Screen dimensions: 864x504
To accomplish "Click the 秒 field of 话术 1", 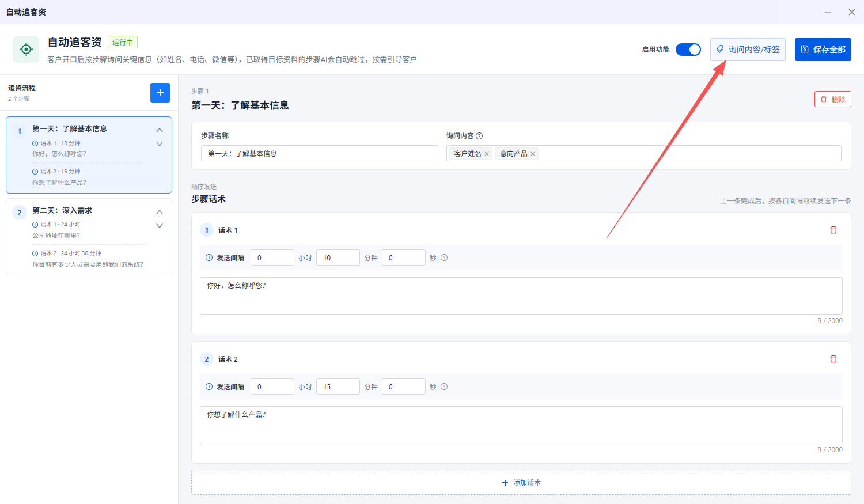I will 404,257.
